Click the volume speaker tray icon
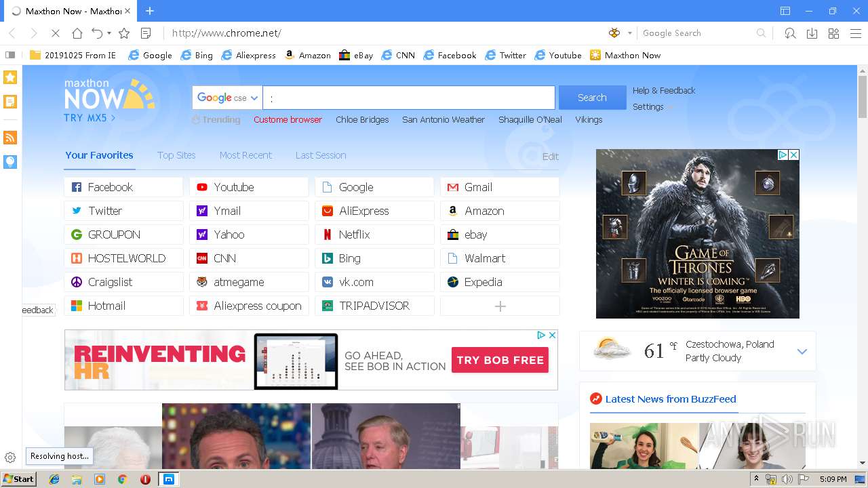This screenshot has width=868, height=488. (787, 479)
